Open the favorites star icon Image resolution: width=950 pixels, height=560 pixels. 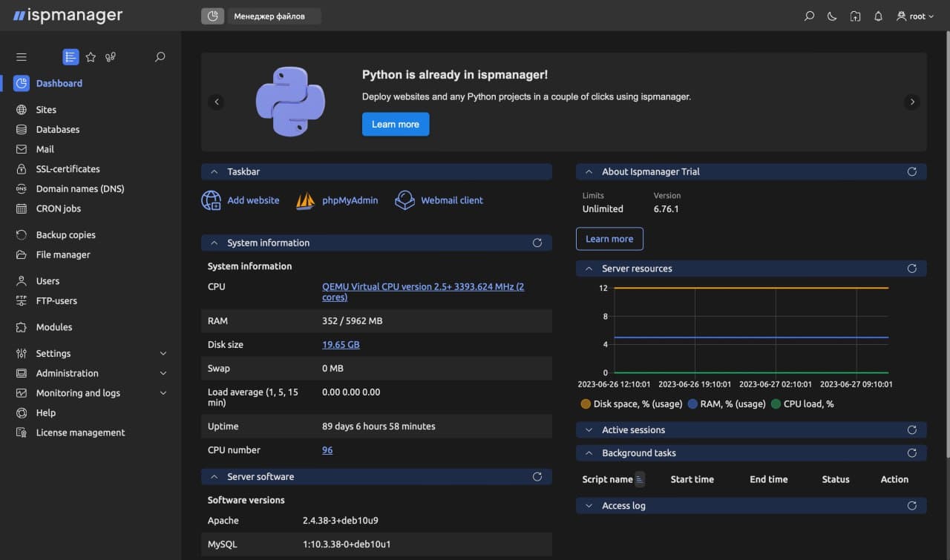(x=91, y=57)
